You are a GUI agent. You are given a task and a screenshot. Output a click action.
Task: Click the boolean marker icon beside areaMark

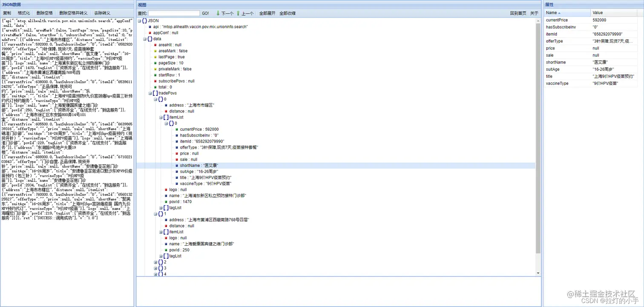pyautogui.click(x=155, y=51)
